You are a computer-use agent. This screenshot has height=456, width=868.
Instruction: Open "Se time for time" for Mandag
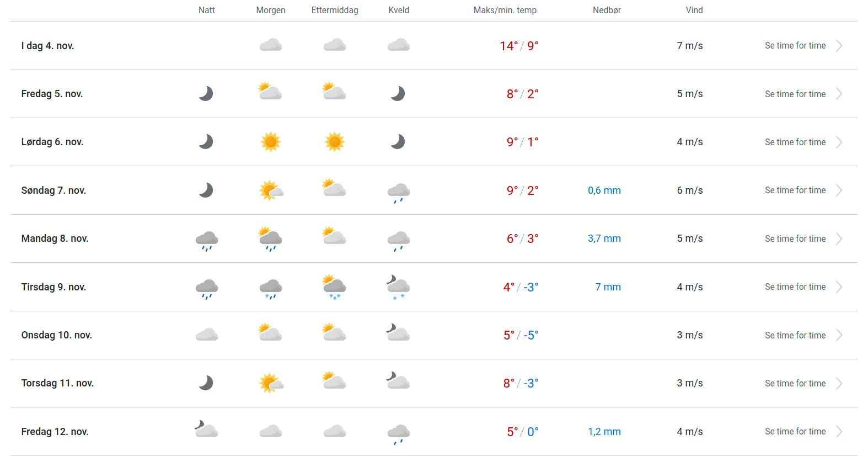[x=795, y=239]
